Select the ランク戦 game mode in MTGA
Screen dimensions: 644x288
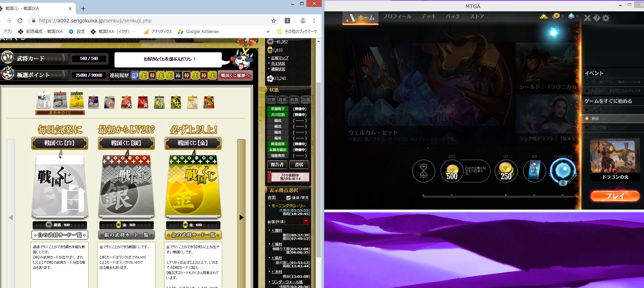click(x=612, y=127)
